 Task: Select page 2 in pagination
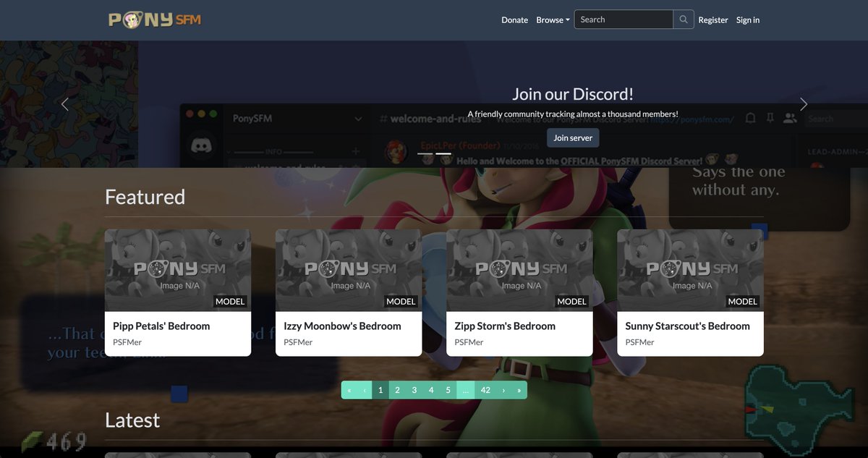[x=397, y=390]
